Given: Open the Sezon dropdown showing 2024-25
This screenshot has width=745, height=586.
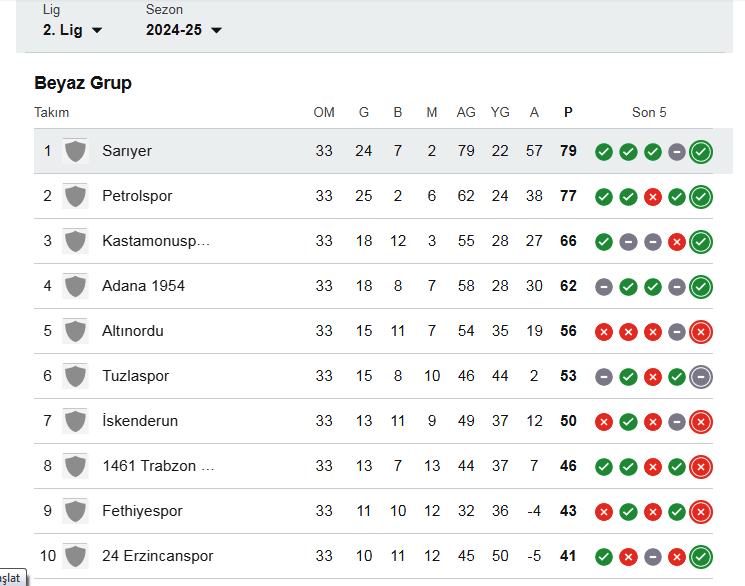Looking at the screenshot, I should (184, 30).
